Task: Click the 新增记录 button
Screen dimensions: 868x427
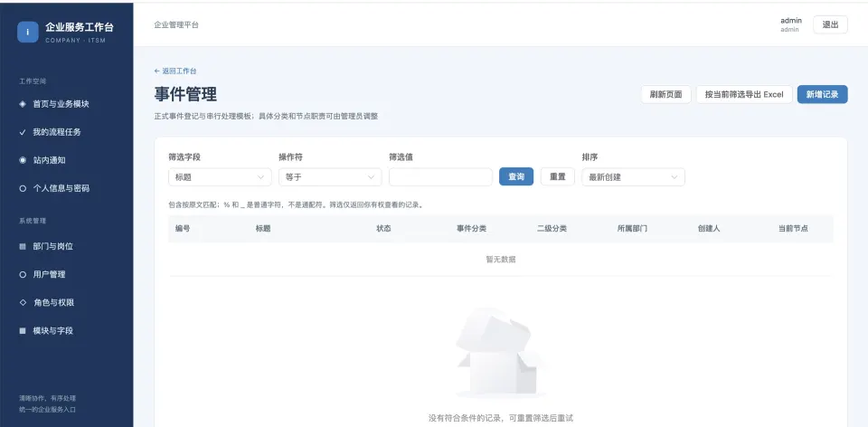Action: coord(822,94)
